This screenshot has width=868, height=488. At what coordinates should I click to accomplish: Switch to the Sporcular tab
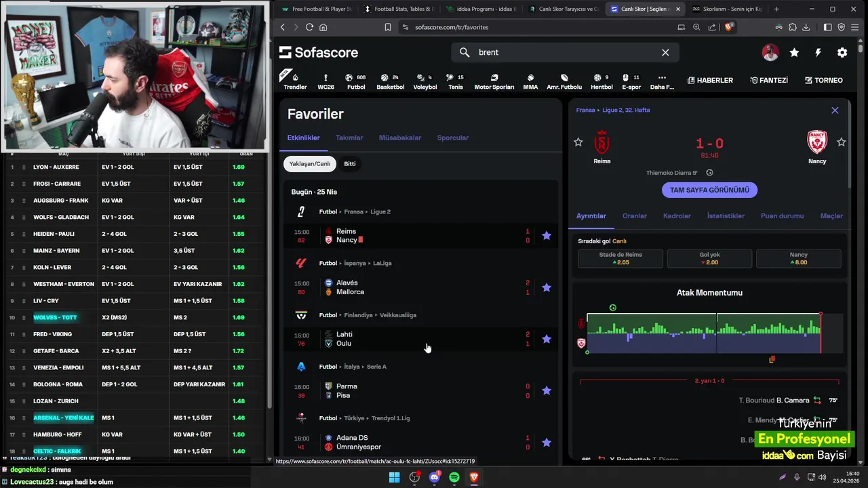click(453, 138)
